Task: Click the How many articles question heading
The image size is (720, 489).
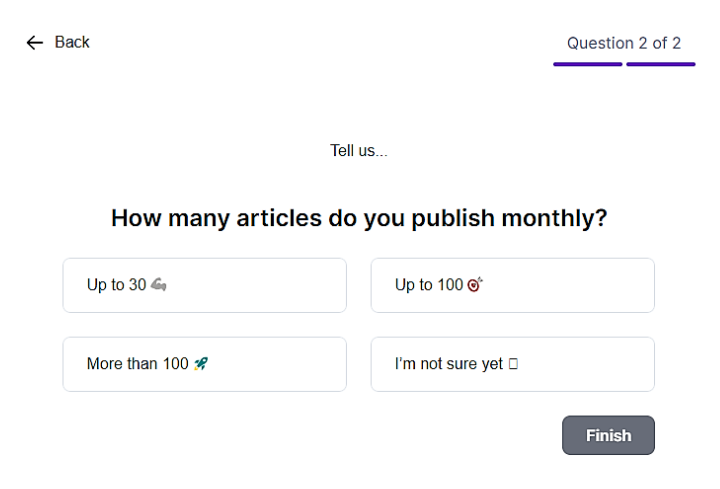Action: coord(359,218)
